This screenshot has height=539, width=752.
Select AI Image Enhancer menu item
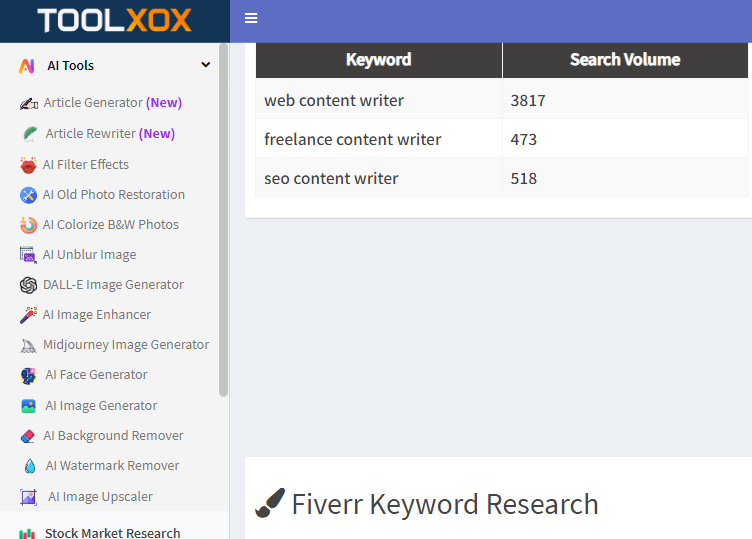(x=97, y=315)
